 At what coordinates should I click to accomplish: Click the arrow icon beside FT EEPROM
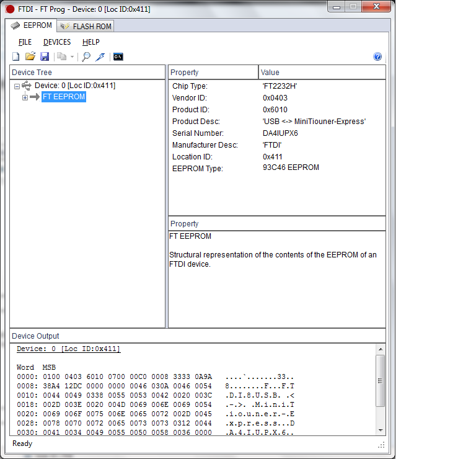click(x=35, y=97)
